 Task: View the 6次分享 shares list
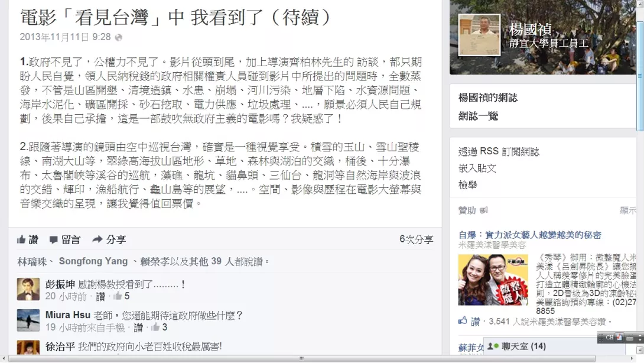click(x=416, y=239)
